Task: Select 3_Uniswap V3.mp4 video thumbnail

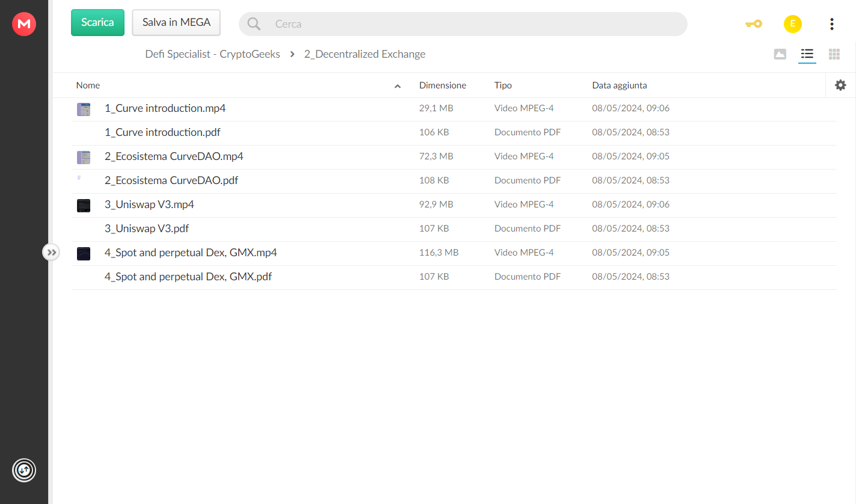Action: point(84,206)
